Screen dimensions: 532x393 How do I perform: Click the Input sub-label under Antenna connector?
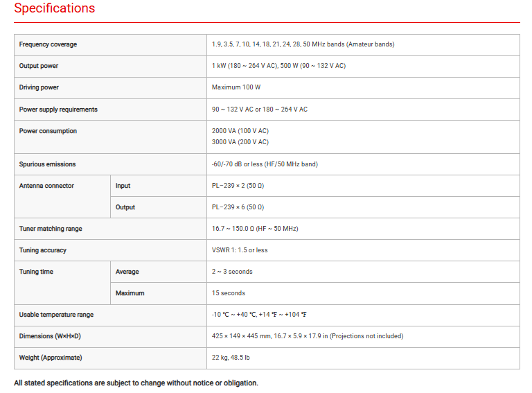123,186
